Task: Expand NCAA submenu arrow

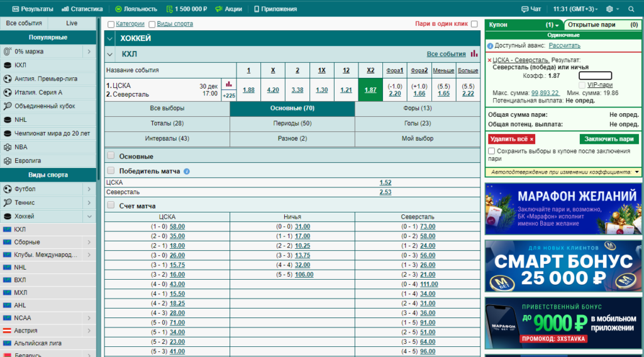Action: [89, 318]
